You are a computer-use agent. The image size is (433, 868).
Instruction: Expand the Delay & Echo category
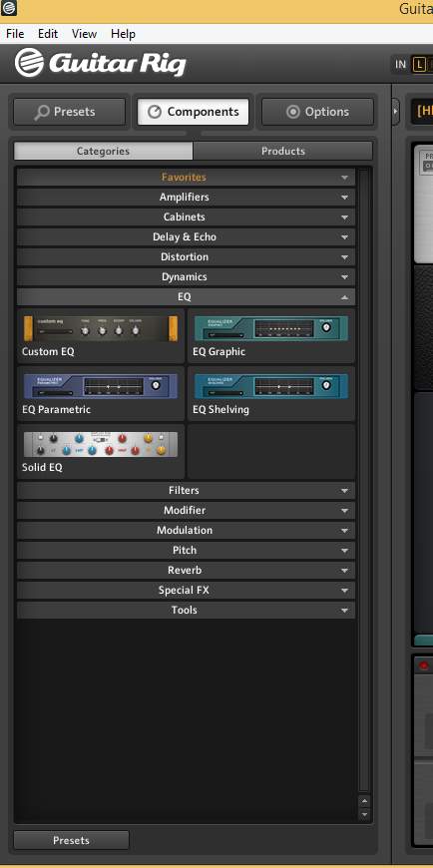coord(186,236)
